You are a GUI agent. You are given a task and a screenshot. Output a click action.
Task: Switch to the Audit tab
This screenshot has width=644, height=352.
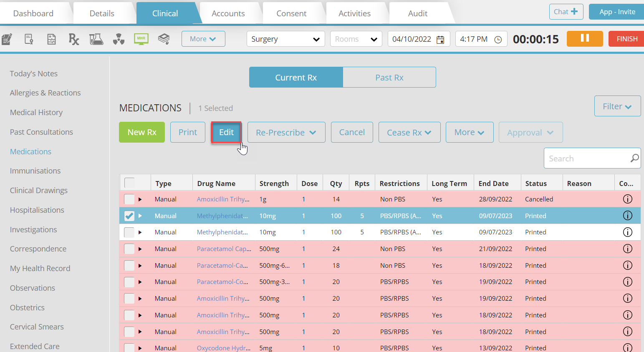click(x=418, y=13)
